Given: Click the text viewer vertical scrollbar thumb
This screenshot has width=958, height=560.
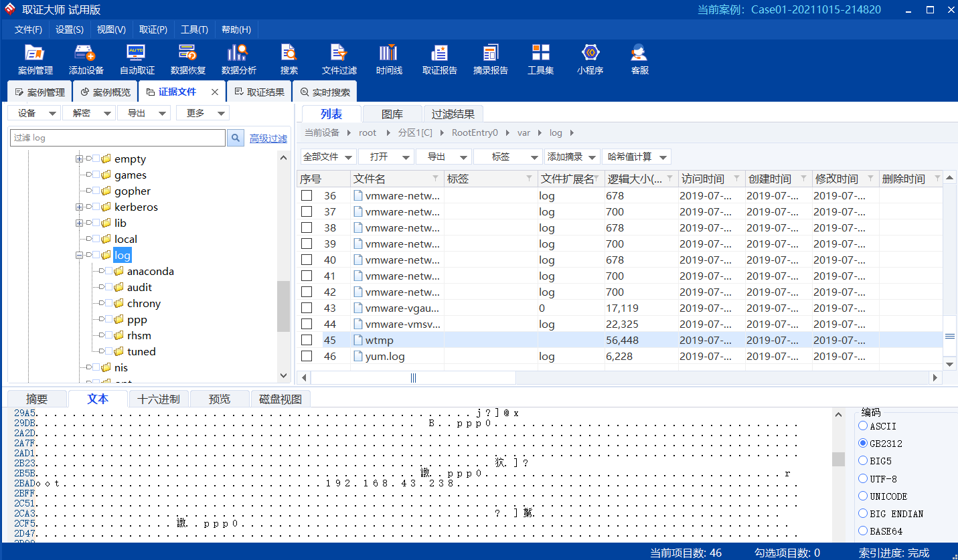Looking at the screenshot, I should click(838, 459).
